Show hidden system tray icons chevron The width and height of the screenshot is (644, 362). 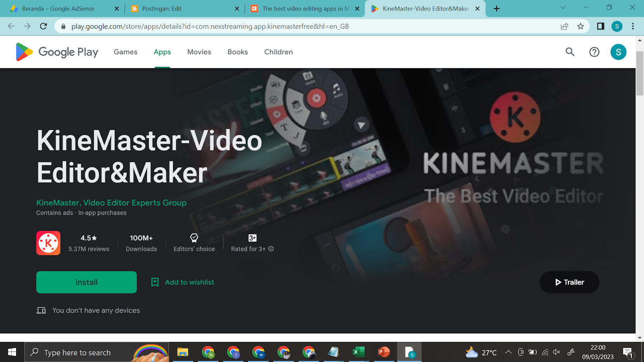[x=508, y=352]
